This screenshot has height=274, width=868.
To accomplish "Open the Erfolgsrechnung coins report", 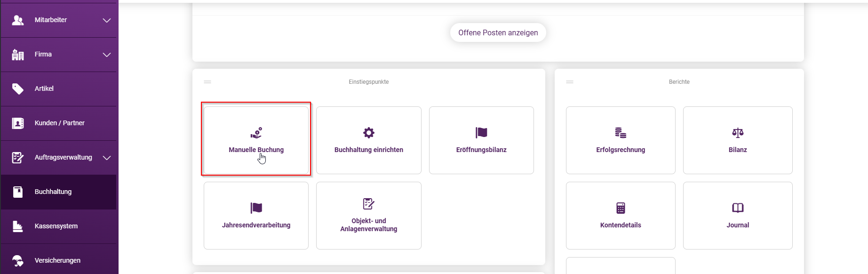I will pyautogui.click(x=621, y=140).
